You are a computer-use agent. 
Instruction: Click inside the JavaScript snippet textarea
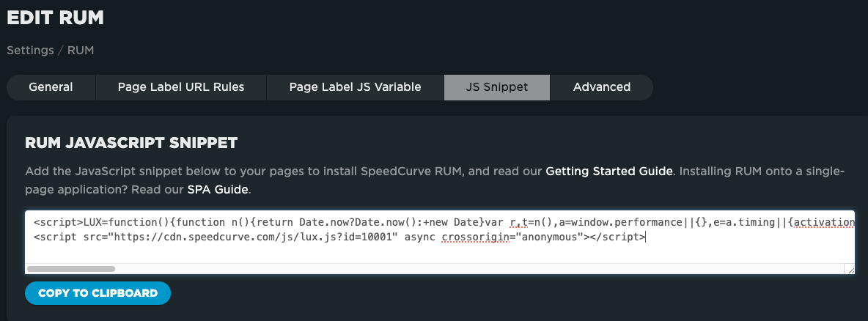[440, 242]
